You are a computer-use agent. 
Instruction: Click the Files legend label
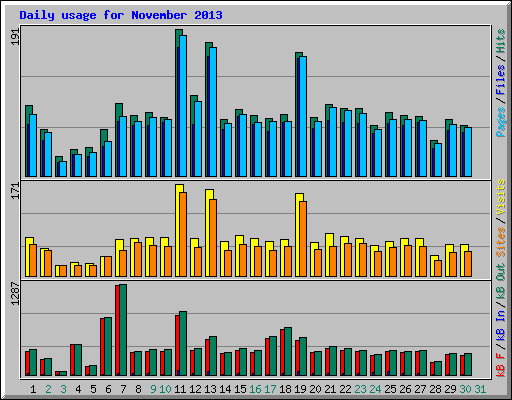[x=500, y=80]
